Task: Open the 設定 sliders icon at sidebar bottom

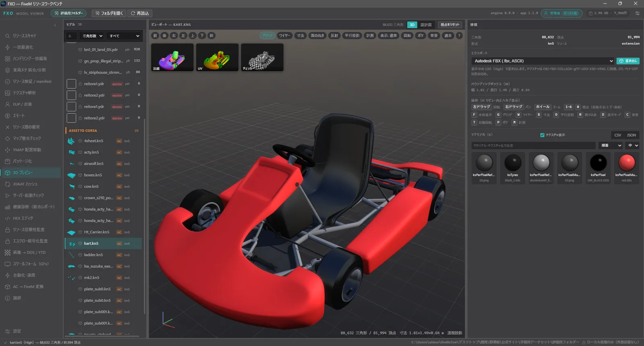Action: 7,331
